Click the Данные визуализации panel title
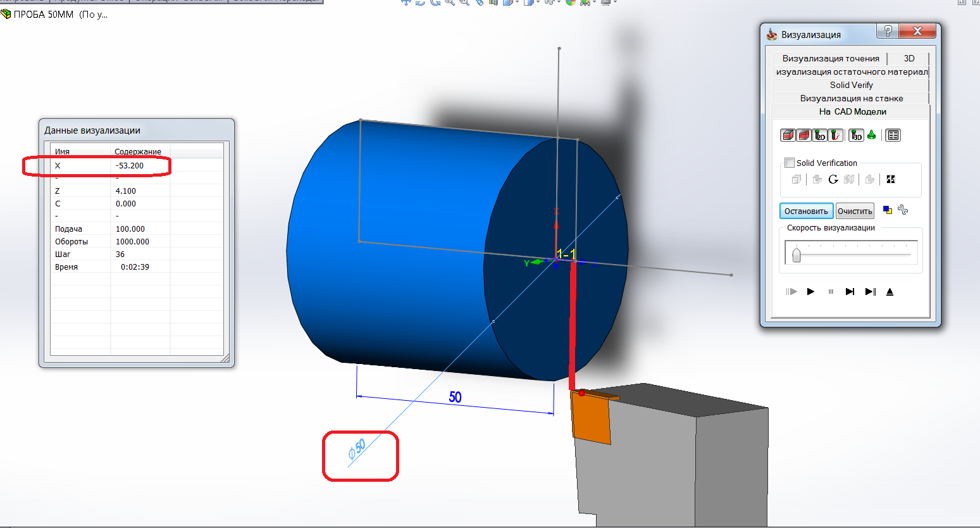 pyautogui.click(x=92, y=130)
